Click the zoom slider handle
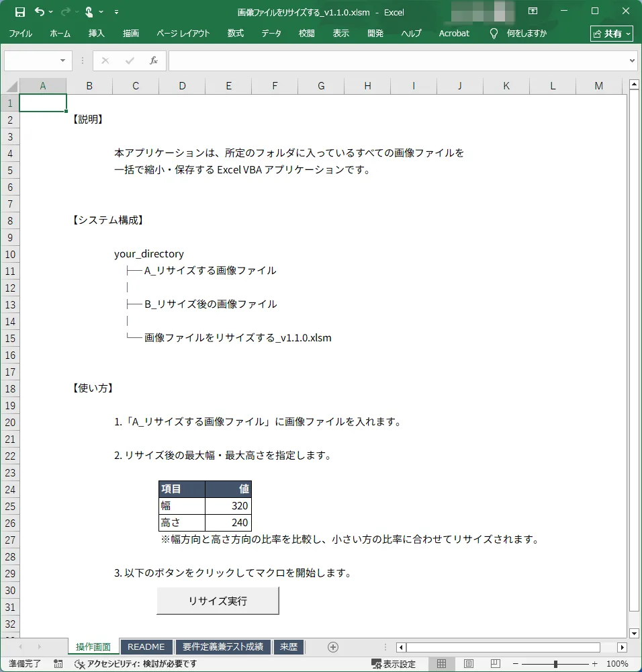The width and height of the screenshot is (642, 672). (x=555, y=664)
